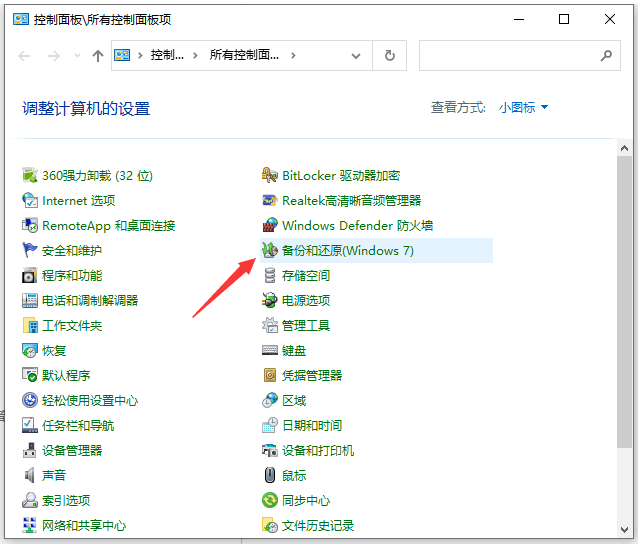Screen dimensions: 638x544
Task: Click the 控制... breadcrumb segment
Action: tap(167, 55)
